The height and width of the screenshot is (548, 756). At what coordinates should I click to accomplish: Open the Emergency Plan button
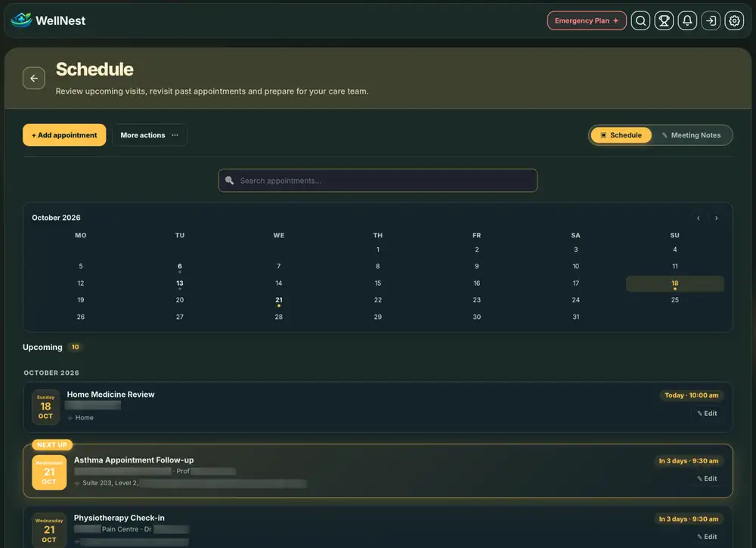click(x=587, y=20)
